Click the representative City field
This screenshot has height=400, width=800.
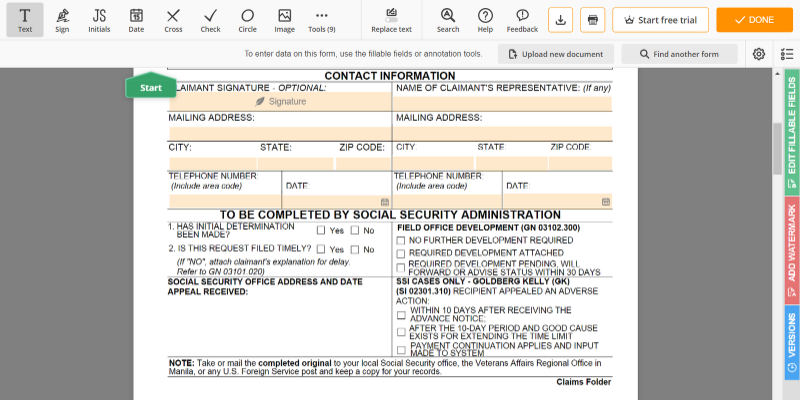tap(433, 163)
